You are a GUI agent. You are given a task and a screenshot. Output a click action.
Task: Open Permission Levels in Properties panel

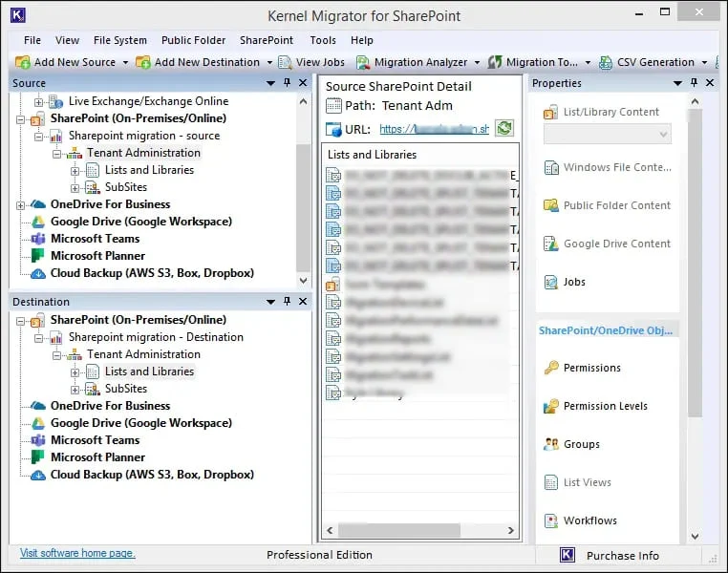point(595,406)
